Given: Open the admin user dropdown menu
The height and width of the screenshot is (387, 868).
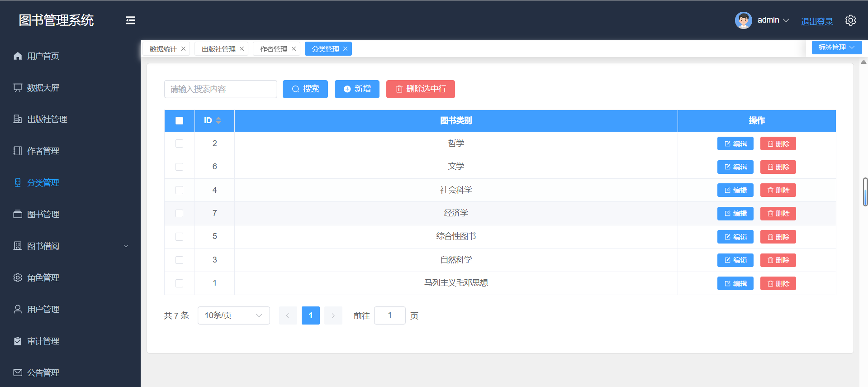Looking at the screenshot, I should click(773, 20).
